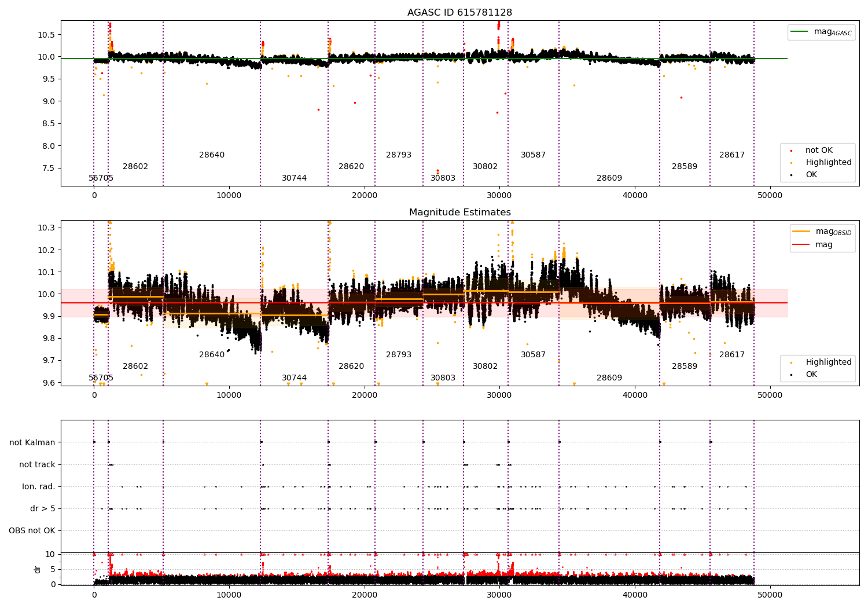Click the 'OBS not OK' row label
The image size is (868, 608).
coord(32,531)
